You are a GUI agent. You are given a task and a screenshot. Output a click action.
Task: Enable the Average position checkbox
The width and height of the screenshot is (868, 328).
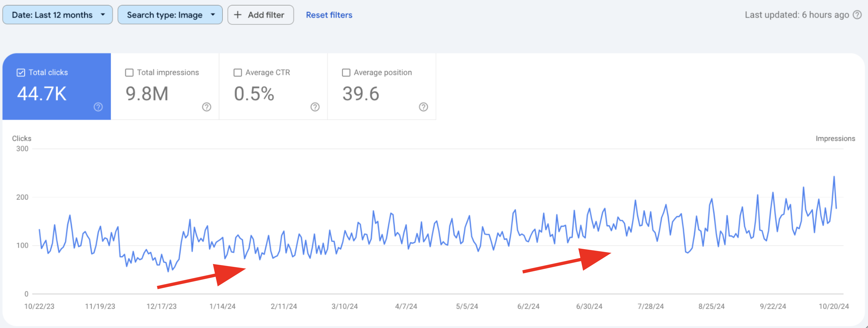coord(346,72)
